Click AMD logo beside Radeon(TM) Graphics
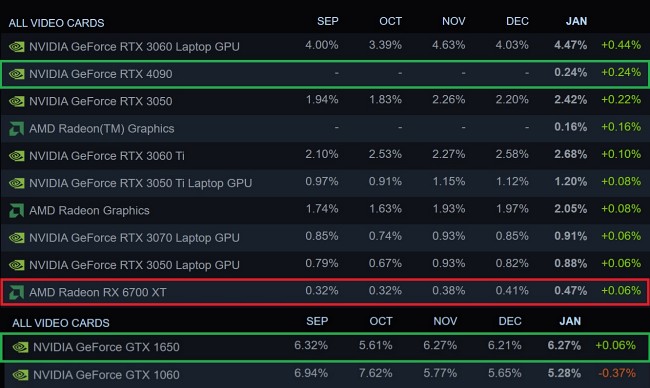Image resolution: width=650 pixels, height=388 pixels. pyautogui.click(x=17, y=129)
